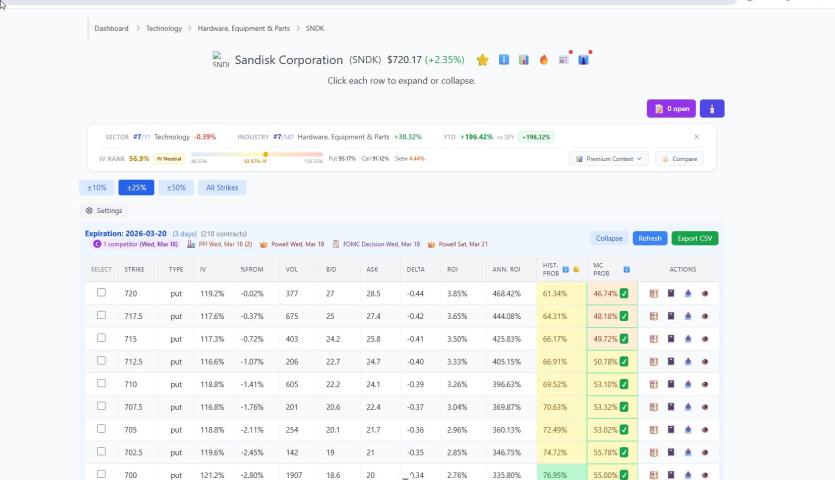Select the 712.5 strike row checkbox
The width and height of the screenshot is (835, 480).
coord(101,361)
